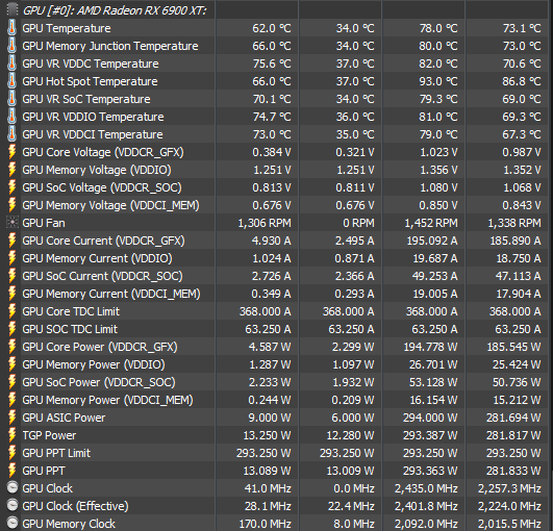Click the 2.726 A SoC current value
The height and width of the screenshot is (531, 553).
(x=271, y=276)
